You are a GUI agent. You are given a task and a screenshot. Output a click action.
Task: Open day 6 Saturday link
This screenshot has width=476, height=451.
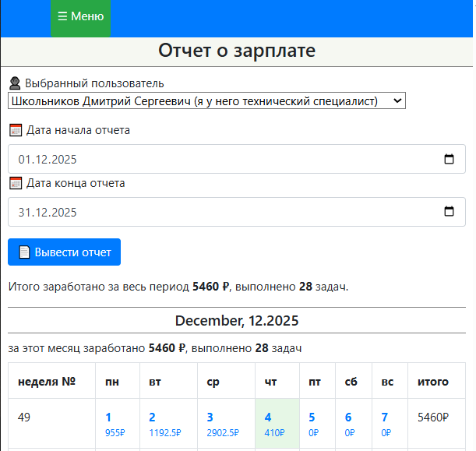tap(348, 418)
